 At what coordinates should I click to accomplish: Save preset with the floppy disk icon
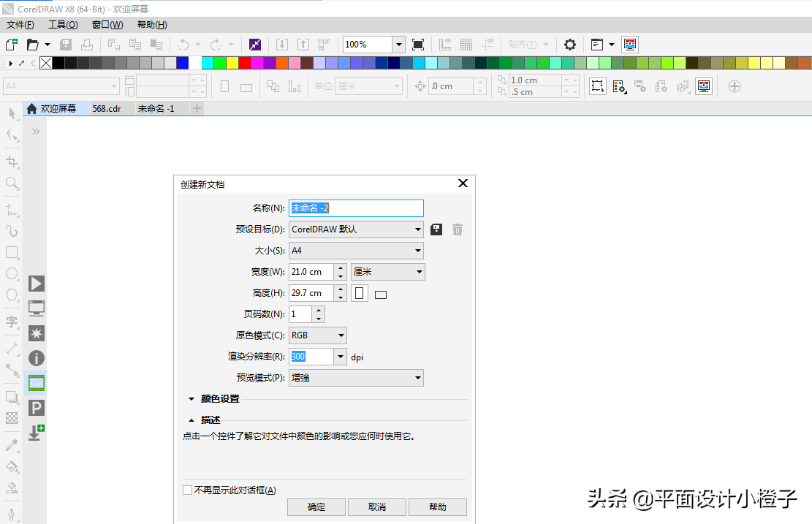(x=436, y=229)
